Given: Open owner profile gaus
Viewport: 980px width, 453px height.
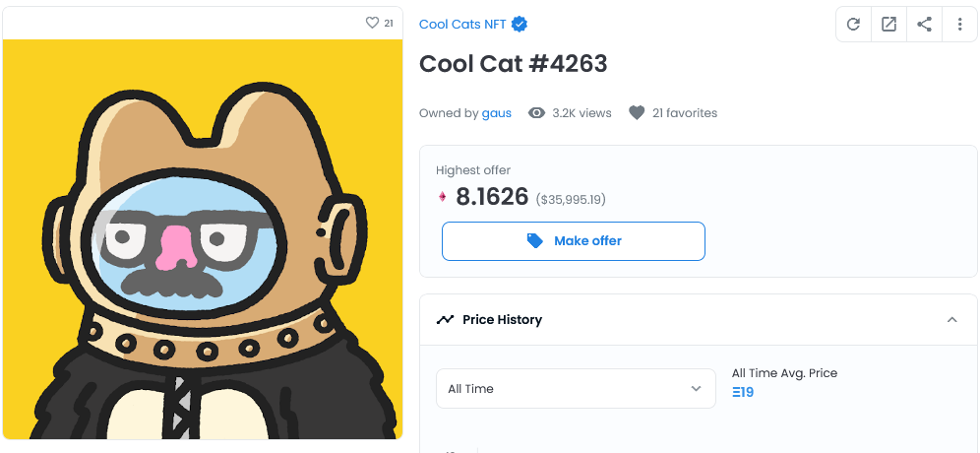Looking at the screenshot, I should [x=497, y=113].
